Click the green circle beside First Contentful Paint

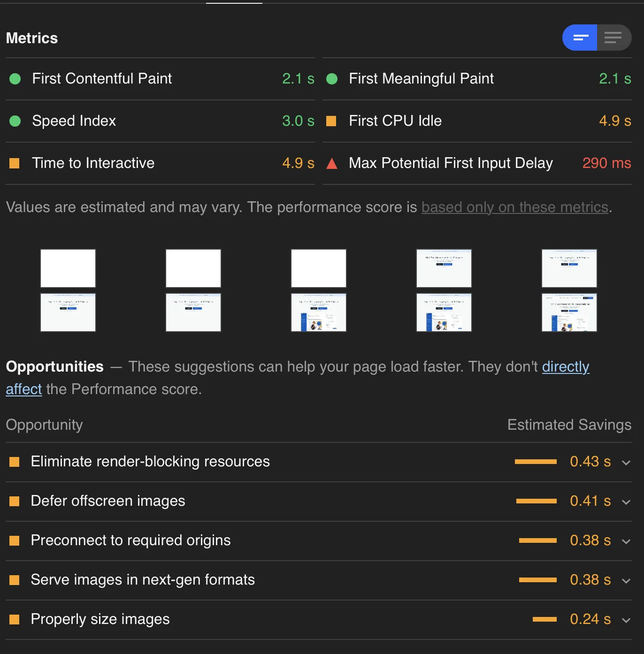click(x=15, y=79)
